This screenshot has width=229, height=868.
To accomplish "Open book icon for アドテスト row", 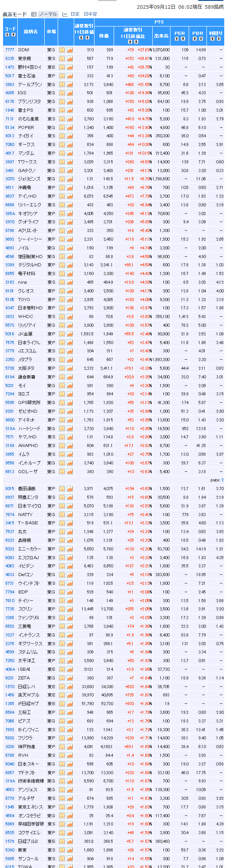I will [x=62, y=772].
